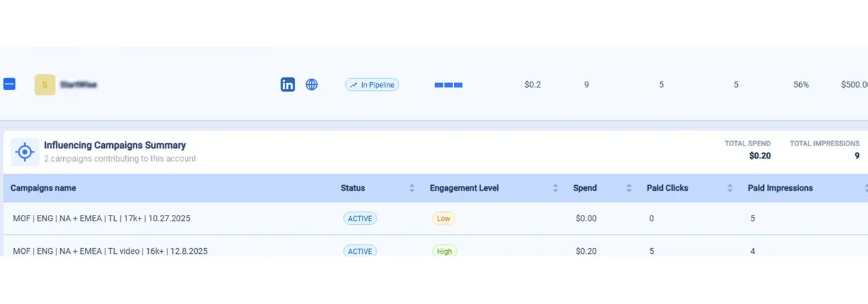Viewport: 868px width, 304px height.
Task: Click ACTIVE badge of the 12.8.2025 campaign
Action: (360, 251)
